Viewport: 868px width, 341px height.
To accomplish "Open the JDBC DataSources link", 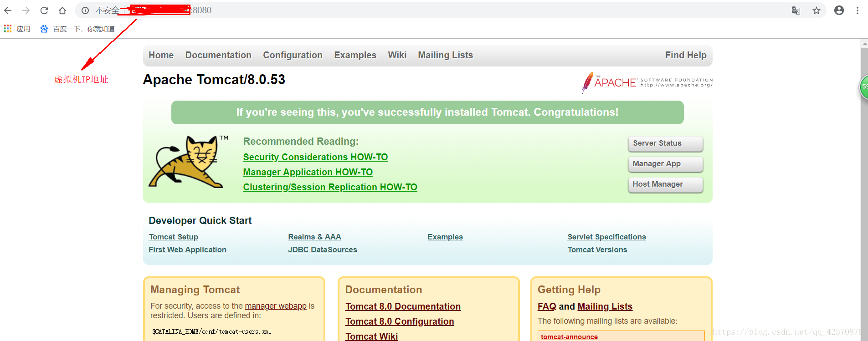I will (323, 249).
